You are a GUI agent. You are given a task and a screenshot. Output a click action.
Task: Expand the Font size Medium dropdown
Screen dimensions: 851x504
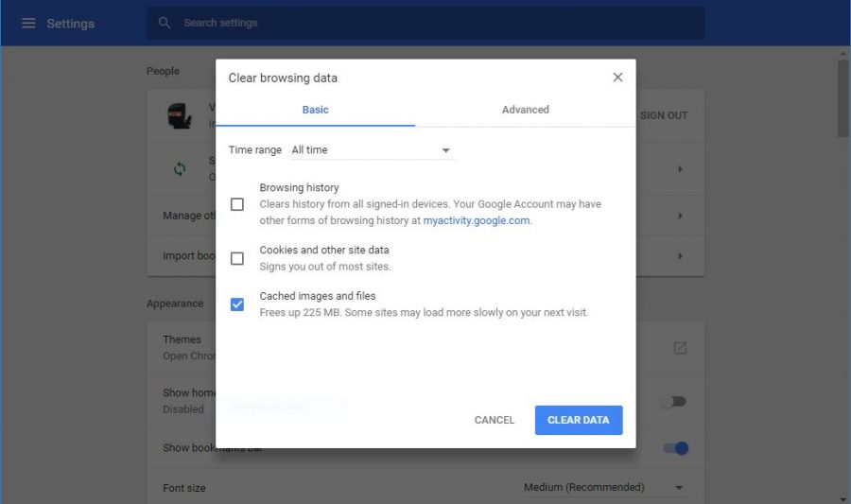pyautogui.click(x=604, y=488)
